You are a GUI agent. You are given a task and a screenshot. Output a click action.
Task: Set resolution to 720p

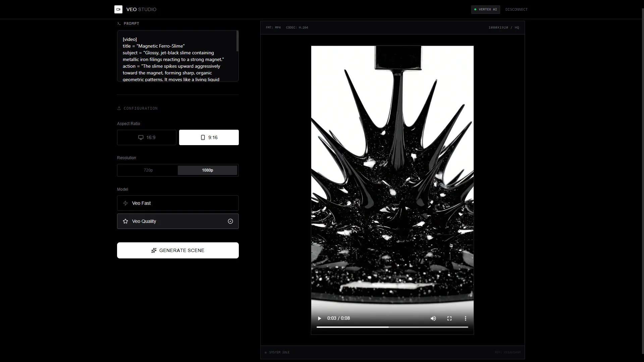[148, 170]
